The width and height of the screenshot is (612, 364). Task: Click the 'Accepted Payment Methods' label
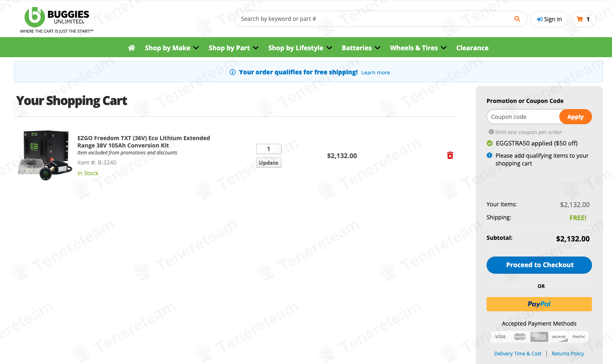(x=539, y=324)
